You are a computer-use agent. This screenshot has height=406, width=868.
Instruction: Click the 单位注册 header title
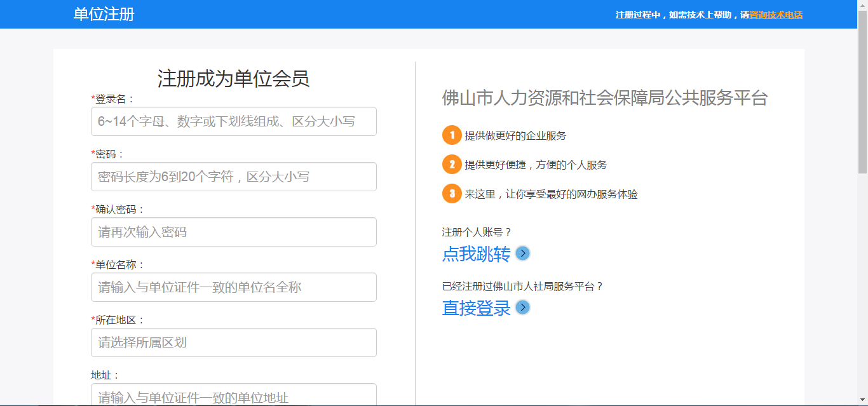click(104, 14)
